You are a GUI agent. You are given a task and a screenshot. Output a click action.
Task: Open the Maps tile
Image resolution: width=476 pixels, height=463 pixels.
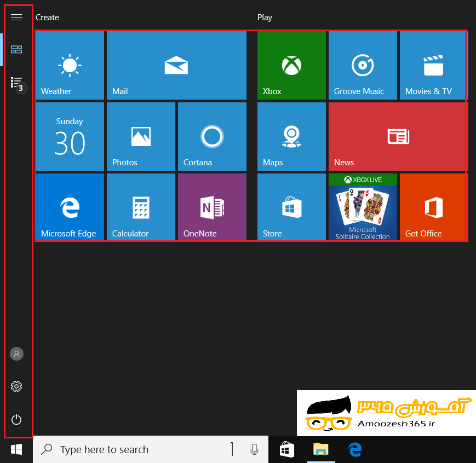coord(291,136)
